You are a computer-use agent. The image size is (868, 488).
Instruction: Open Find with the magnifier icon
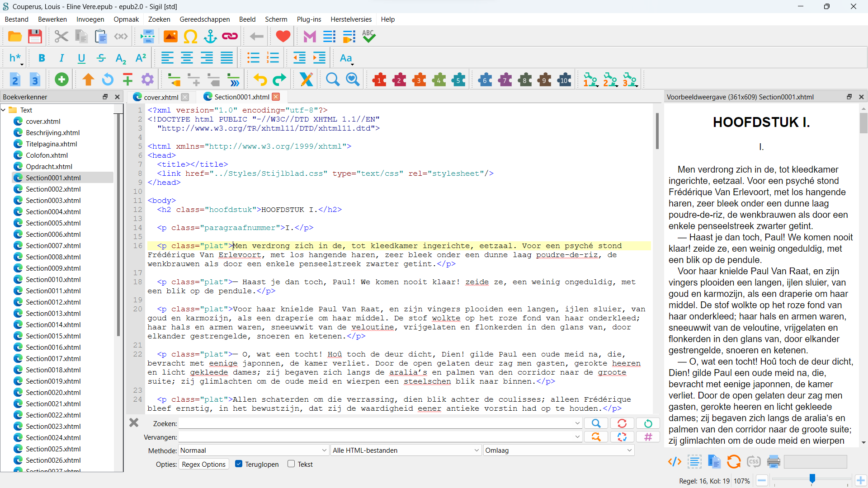click(333, 80)
